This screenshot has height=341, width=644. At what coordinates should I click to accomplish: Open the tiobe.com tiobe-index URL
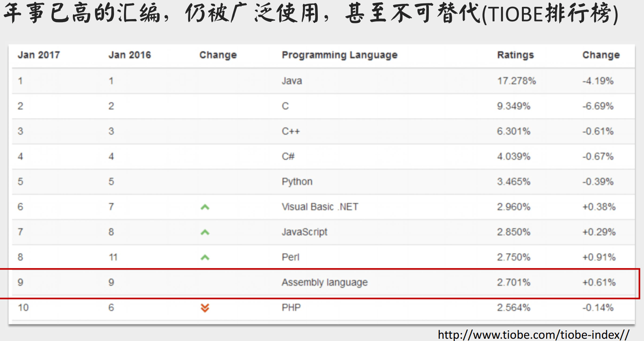pyautogui.click(x=533, y=335)
